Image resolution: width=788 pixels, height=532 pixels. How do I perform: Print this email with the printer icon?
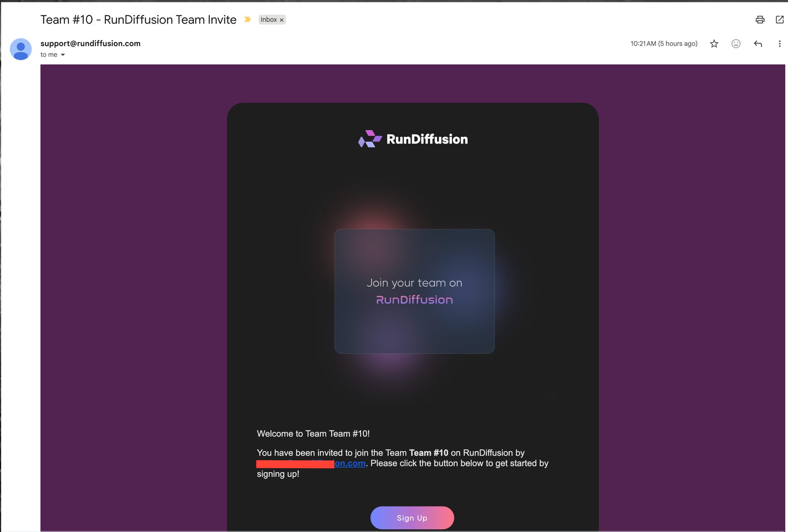(760, 20)
